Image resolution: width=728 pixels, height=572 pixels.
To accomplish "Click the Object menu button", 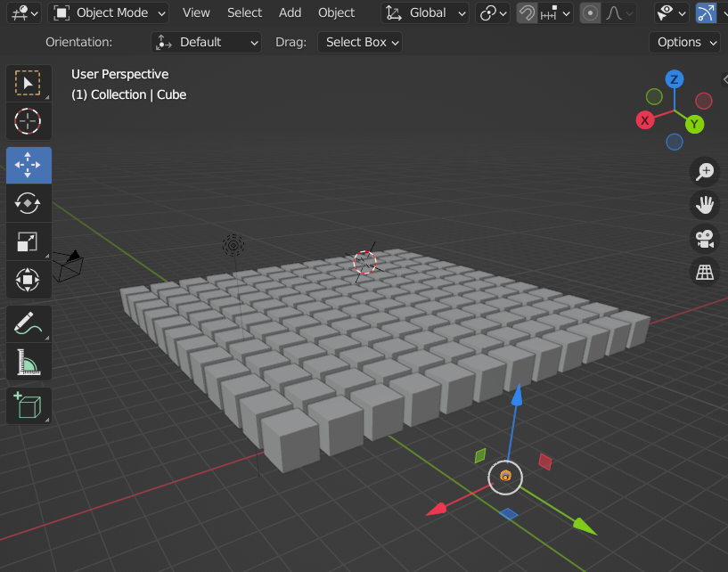I will (337, 13).
